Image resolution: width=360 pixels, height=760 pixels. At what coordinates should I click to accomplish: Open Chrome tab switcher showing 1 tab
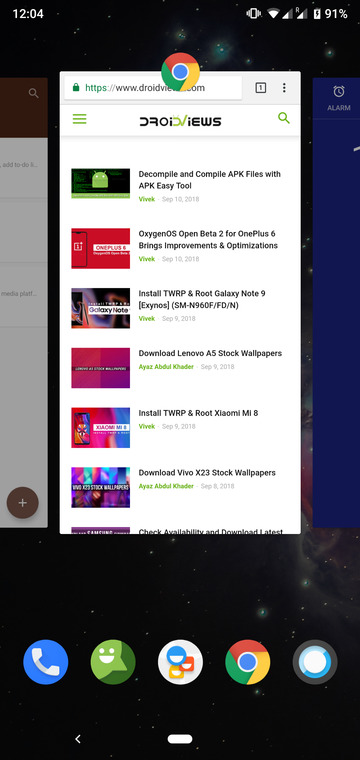pyautogui.click(x=261, y=88)
